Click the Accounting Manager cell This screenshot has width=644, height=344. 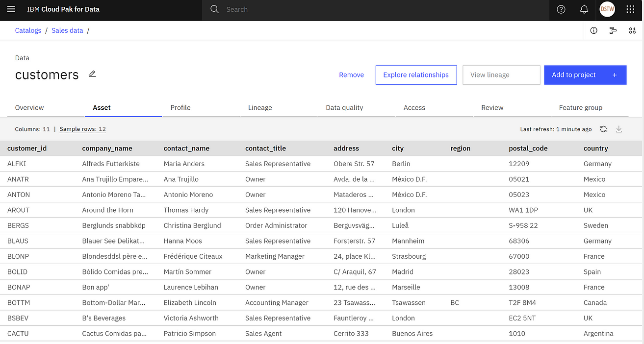[277, 303]
